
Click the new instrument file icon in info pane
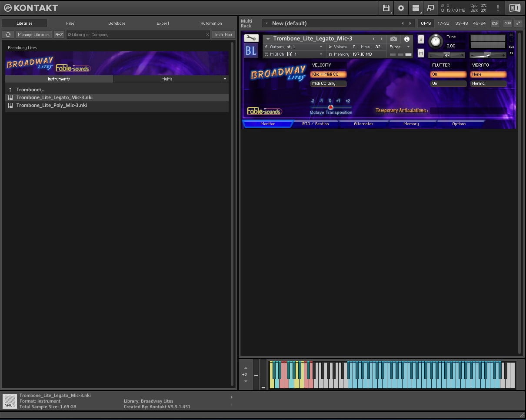[x=9, y=400]
